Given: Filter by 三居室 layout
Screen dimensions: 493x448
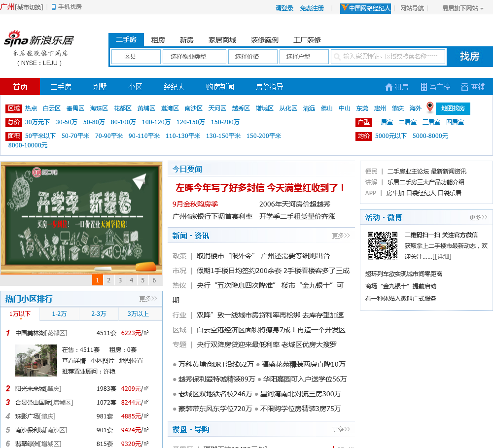Looking at the screenshot, I should coord(431,122).
